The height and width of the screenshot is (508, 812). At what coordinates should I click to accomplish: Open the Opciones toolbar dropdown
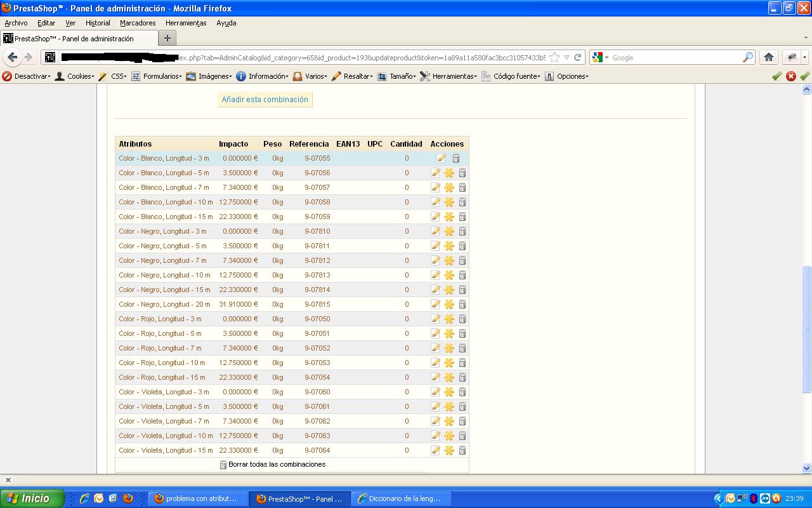(567, 76)
